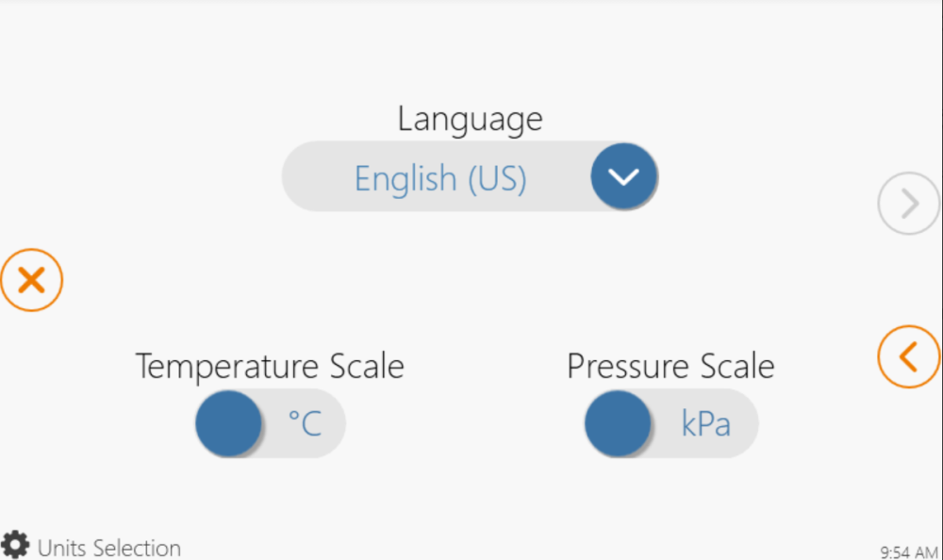Image resolution: width=943 pixels, height=560 pixels.
Task: Slide the kPa pressure toggle knob
Action: click(618, 423)
